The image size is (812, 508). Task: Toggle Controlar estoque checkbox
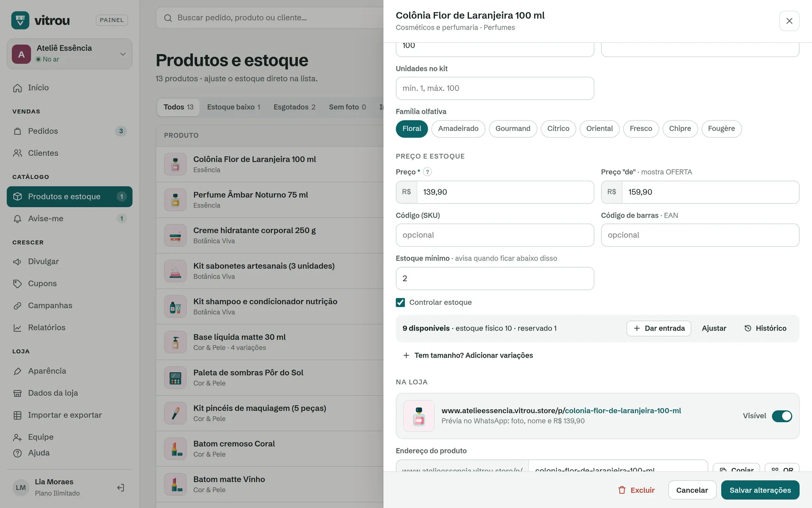click(400, 303)
